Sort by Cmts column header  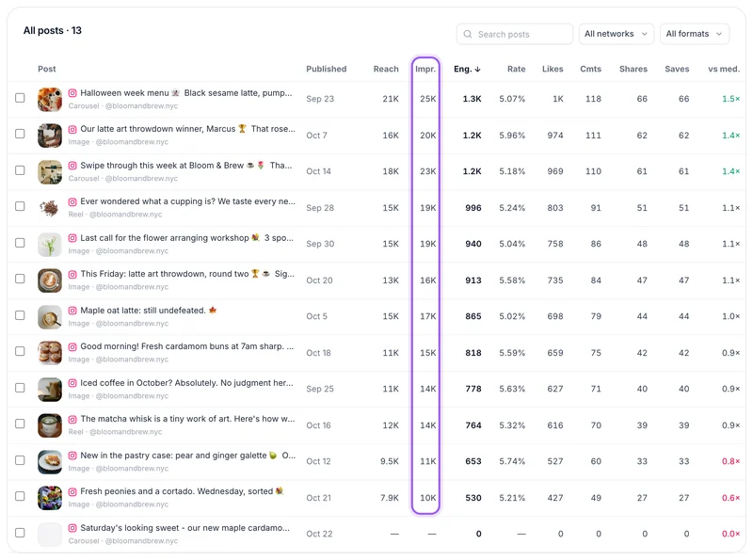point(590,69)
